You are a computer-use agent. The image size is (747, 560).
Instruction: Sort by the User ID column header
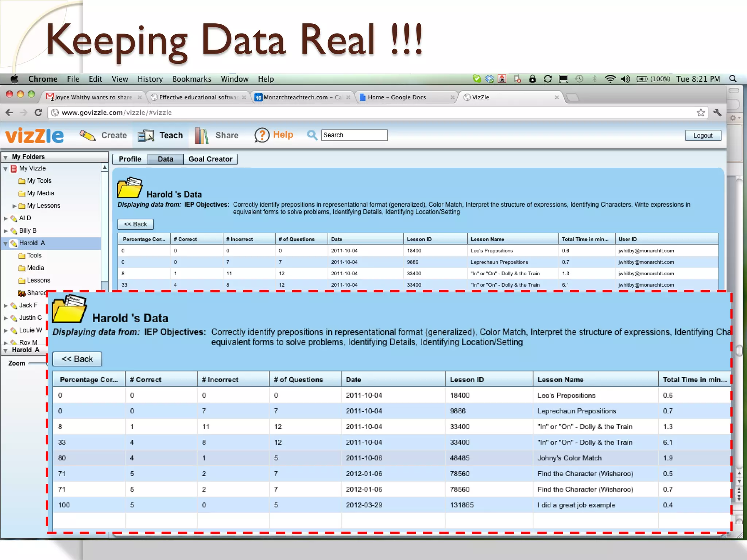coord(667,239)
